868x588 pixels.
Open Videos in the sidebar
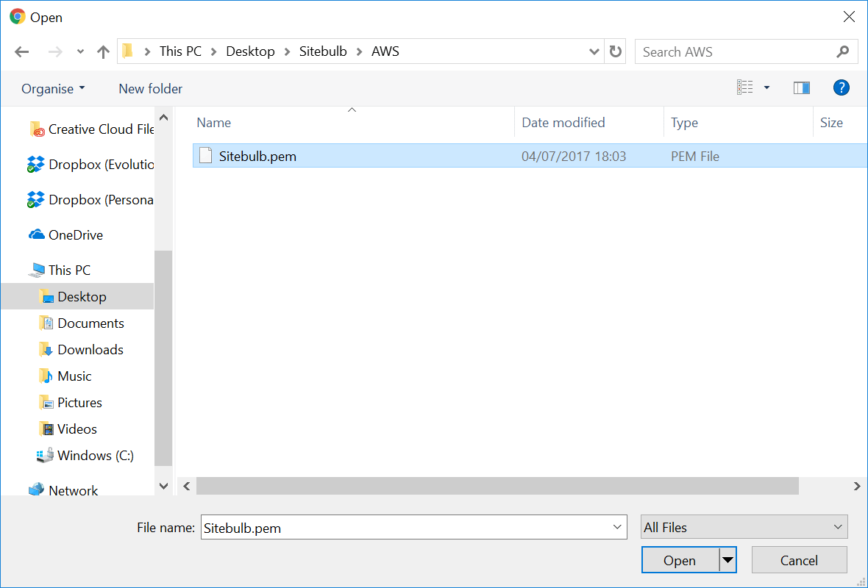click(x=68, y=430)
